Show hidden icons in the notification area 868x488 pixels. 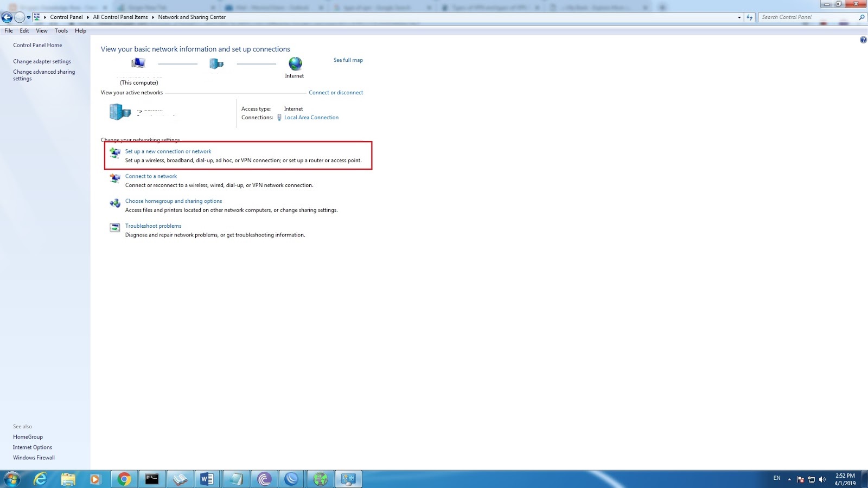[789, 479]
